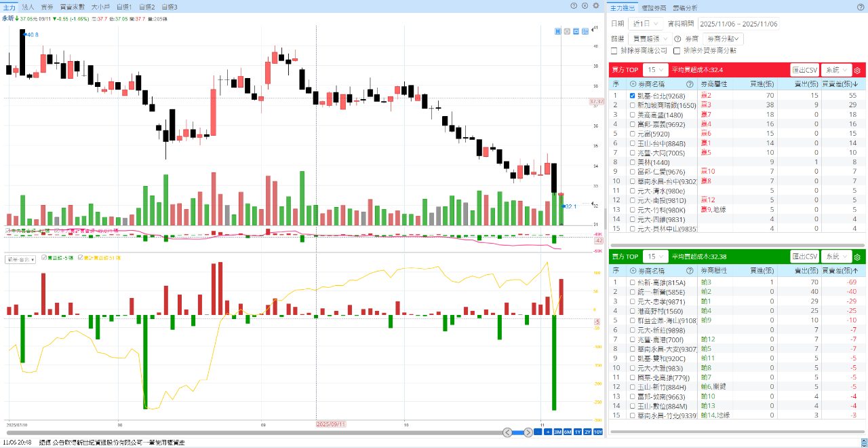Set chart range to 10Y

tap(598, 432)
